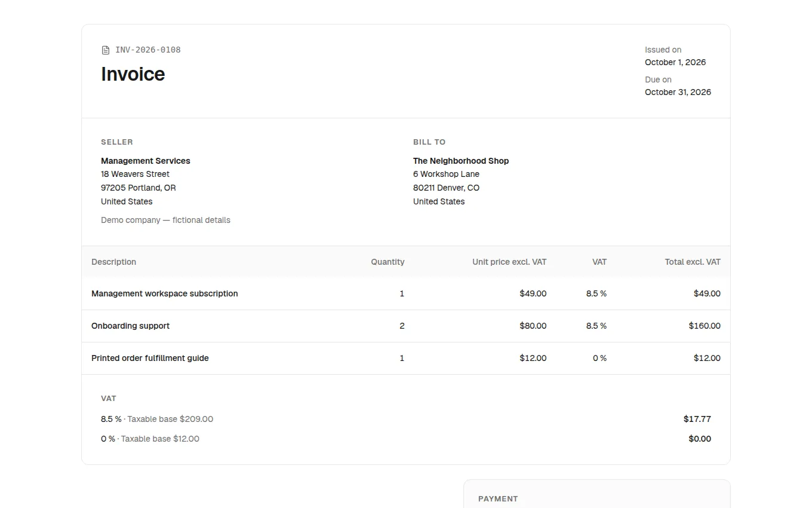Click the 0 % VAT rate in the Printed guide row

point(599,358)
